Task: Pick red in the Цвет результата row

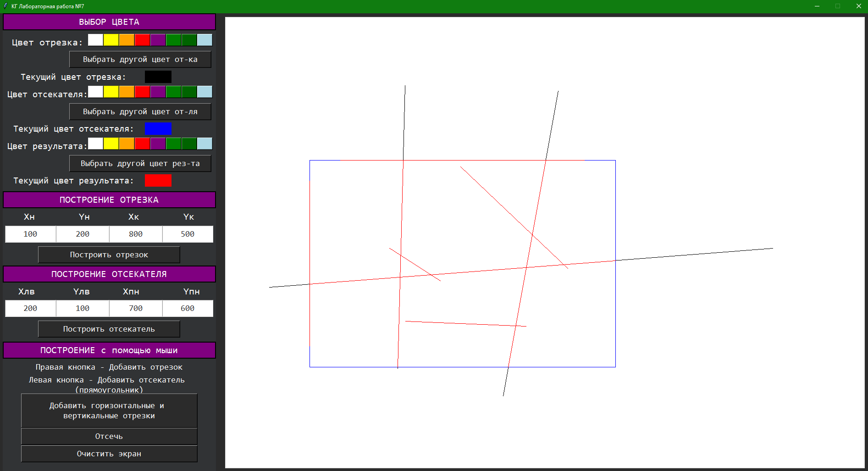Action: pyautogui.click(x=142, y=144)
